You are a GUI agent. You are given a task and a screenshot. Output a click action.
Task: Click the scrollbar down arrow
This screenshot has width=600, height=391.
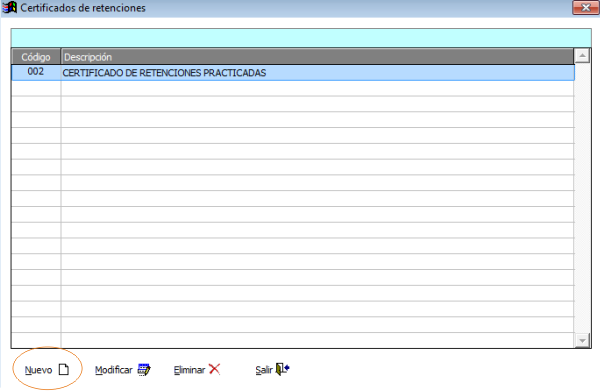[582, 340]
